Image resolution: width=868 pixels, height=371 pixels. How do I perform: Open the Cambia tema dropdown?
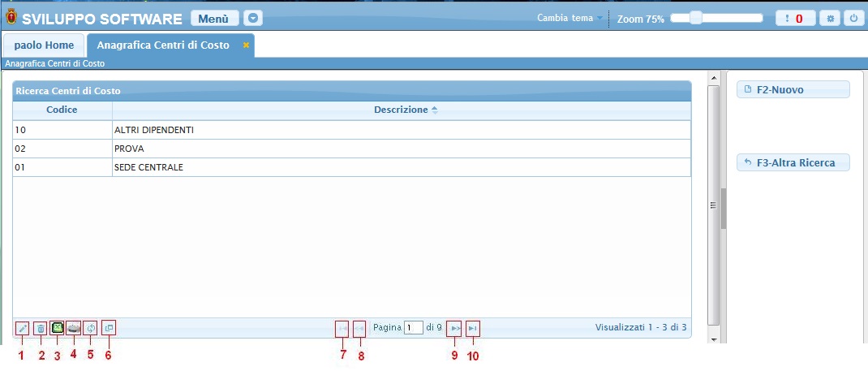(570, 18)
